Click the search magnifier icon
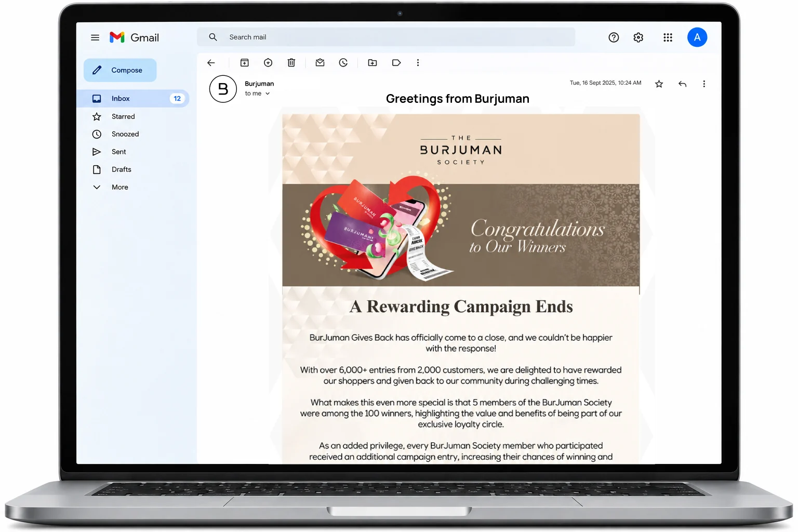 213,37
